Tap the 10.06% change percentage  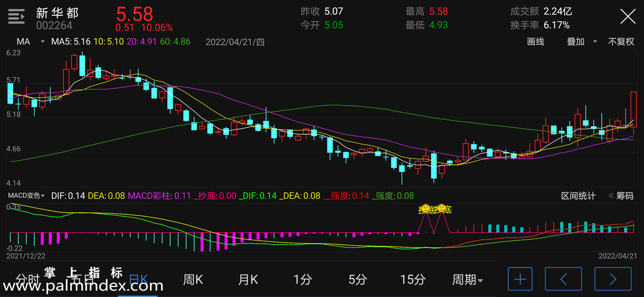[x=157, y=28]
